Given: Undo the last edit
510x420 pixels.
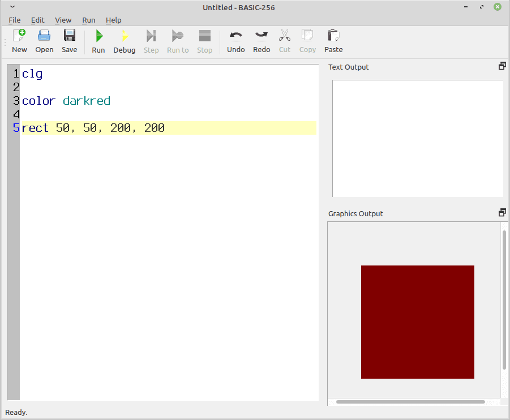Looking at the screenshot, I should [235, 36].
